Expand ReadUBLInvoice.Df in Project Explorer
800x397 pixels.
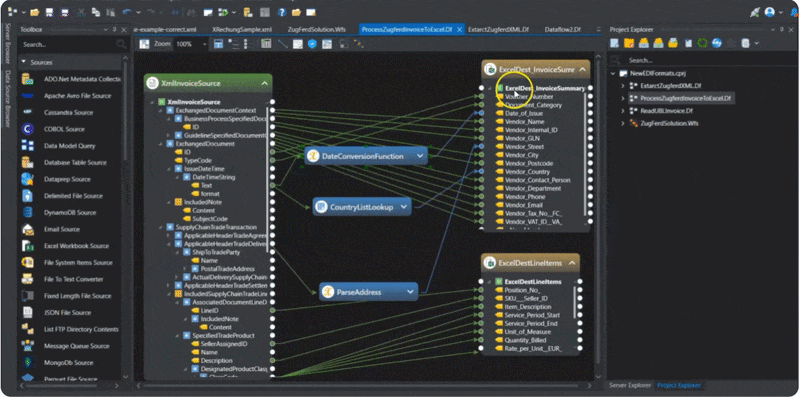623,110
